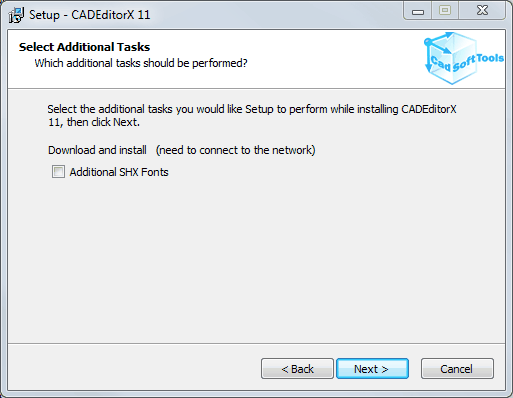This screenshot has width=513, height=398.
Task: Click the 'need to connect to the network' note
Action: pyautogui.click(x=235, y=150)
